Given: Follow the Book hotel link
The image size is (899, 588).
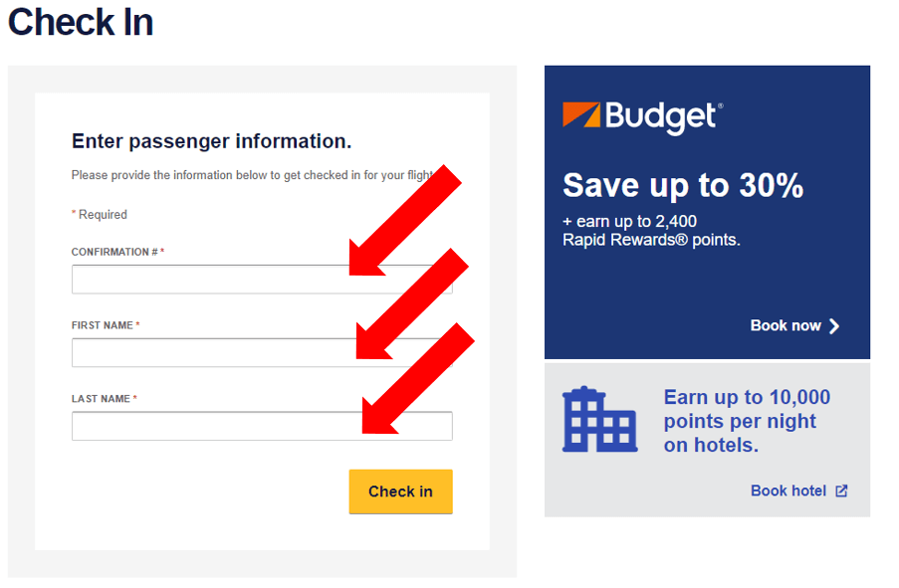Looking at the screenshot, I should tap(799, 491).
